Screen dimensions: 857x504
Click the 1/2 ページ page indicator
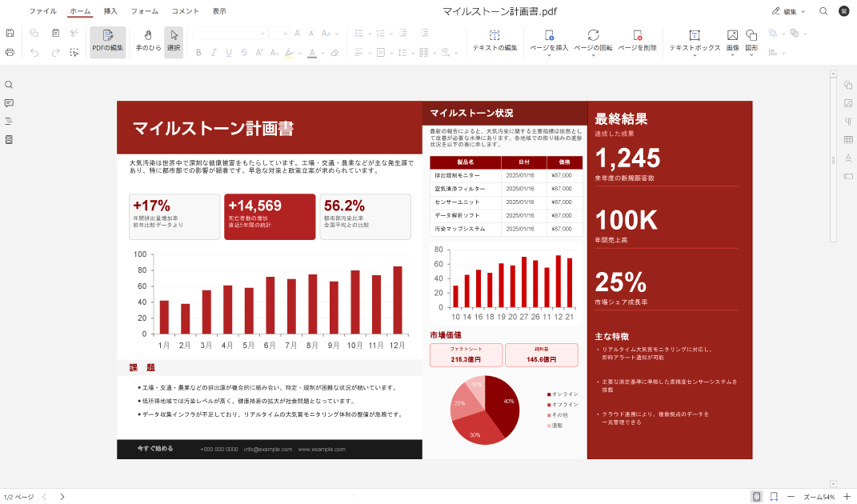(x=18, y=497)
